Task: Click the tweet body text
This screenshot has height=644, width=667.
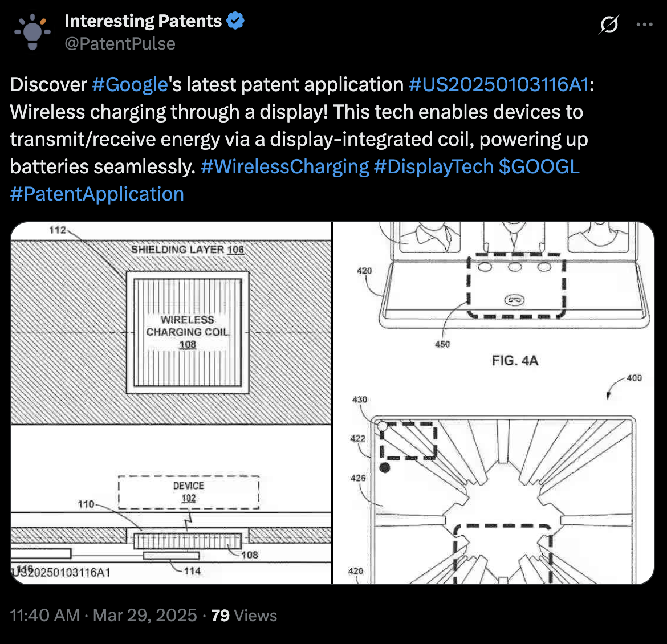Action: click(x=302, y=139)
